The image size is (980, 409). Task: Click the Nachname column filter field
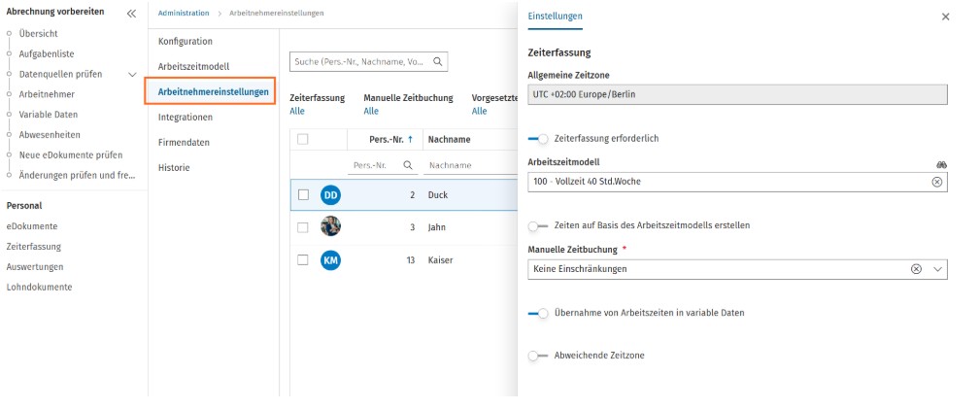470,165
